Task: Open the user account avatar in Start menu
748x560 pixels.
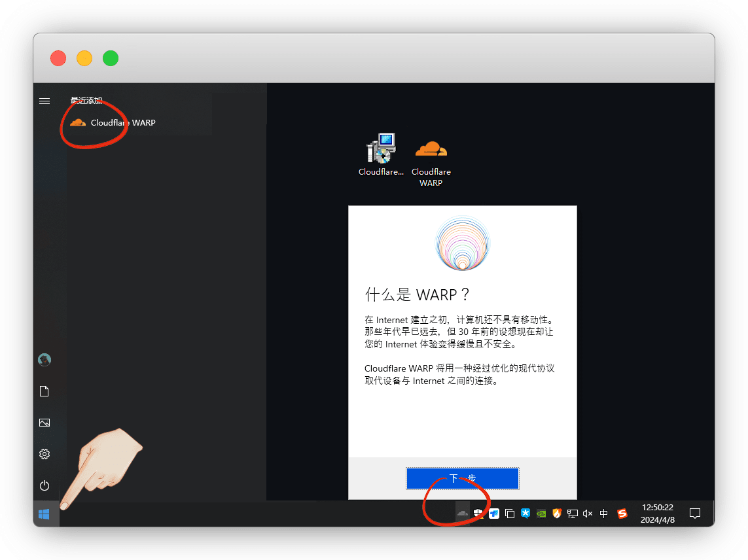Action: coord(45,360)
